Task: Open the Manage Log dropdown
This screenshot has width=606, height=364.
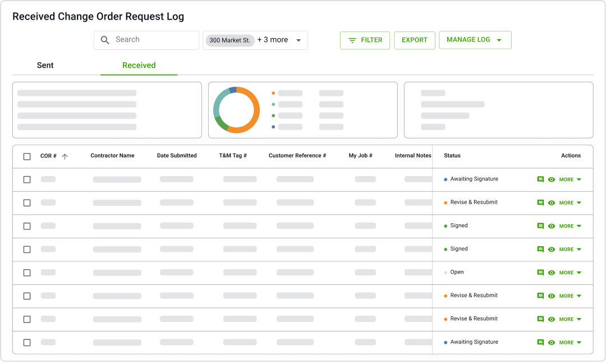Action: tap(475, 40)
